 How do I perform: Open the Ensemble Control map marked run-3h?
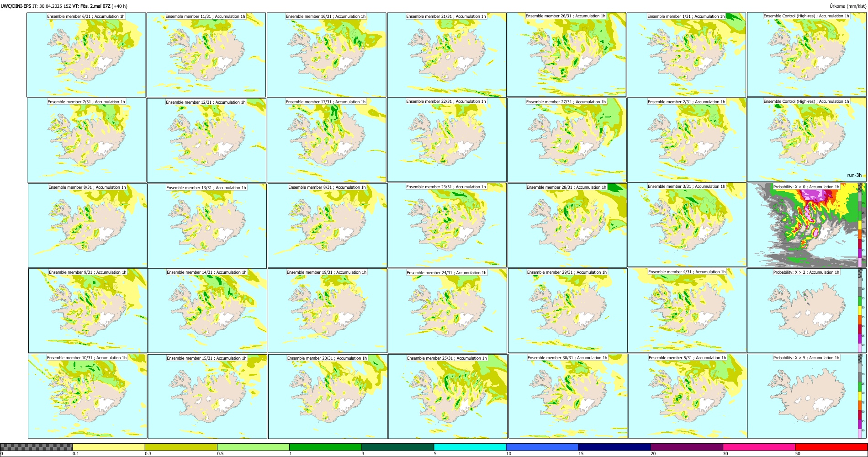(x=806, y=140)
